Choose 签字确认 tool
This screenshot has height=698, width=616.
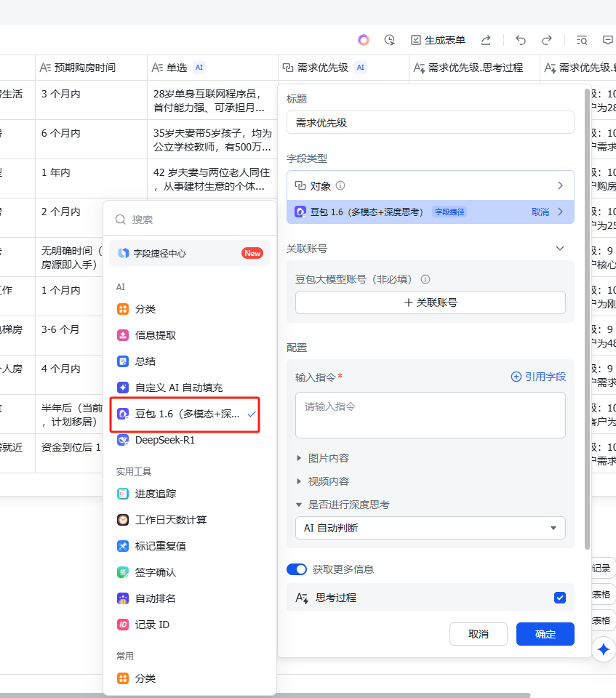[x=190, y=572]
